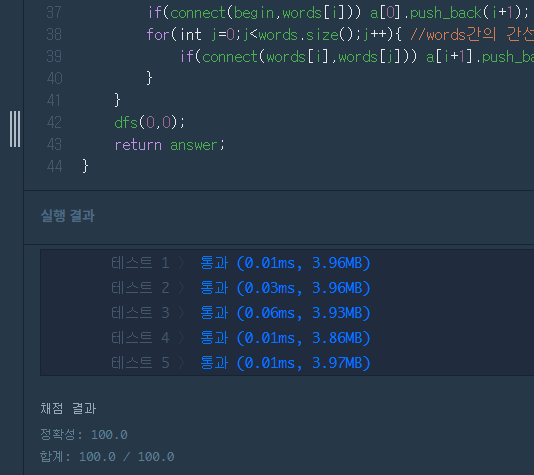Click 통과 (0.01ms, 3.97MB) result
Image resolution: width=534 pixels, height=475 pixels.
click(x=285, y=363)
